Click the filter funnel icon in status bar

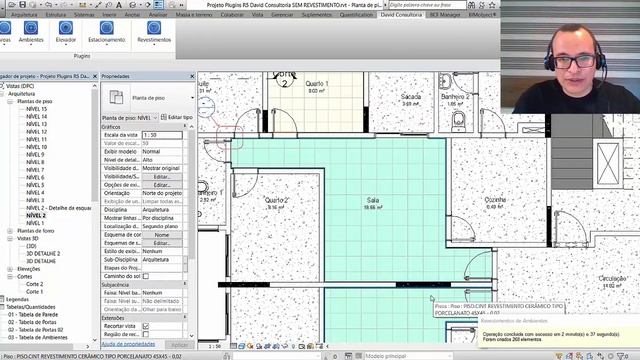[621, 356]
